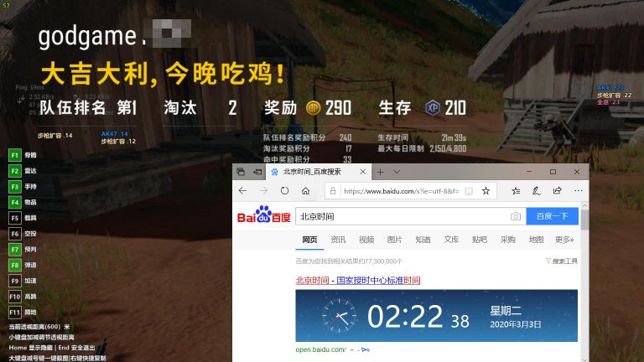Switch to the 图片 search tab
The height and width of the screenshot is (362, 644).
394,240
